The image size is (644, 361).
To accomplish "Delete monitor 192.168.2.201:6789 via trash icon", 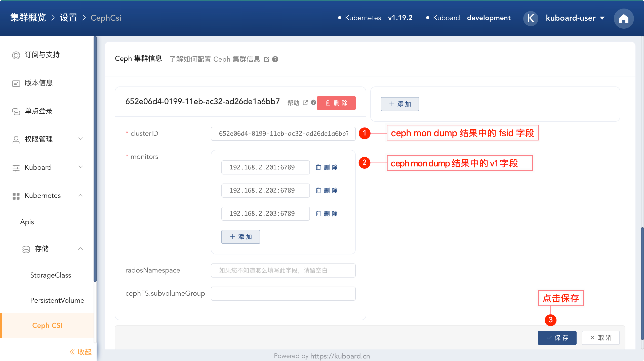I will tap(318, 167).
